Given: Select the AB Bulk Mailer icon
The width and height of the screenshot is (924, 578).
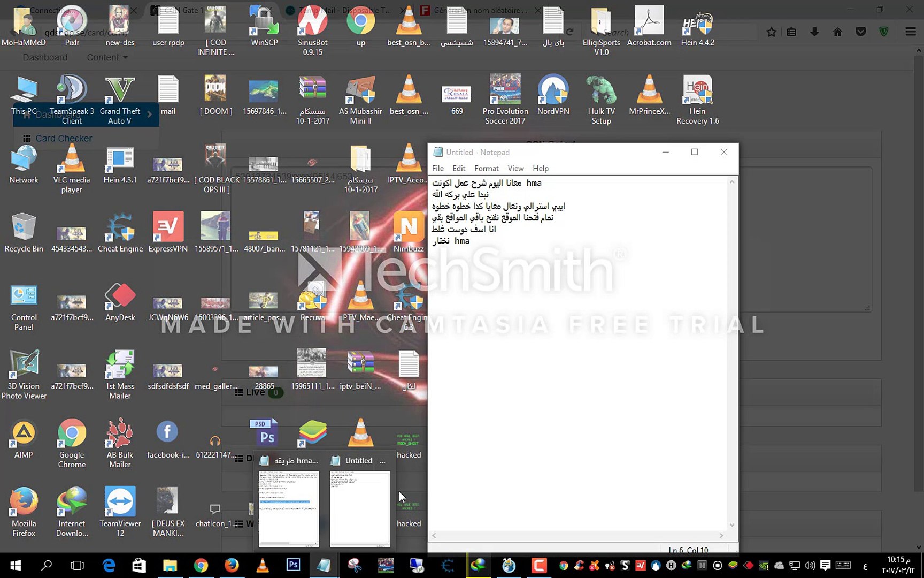Looking at the screenshot, I should point(120,444).
